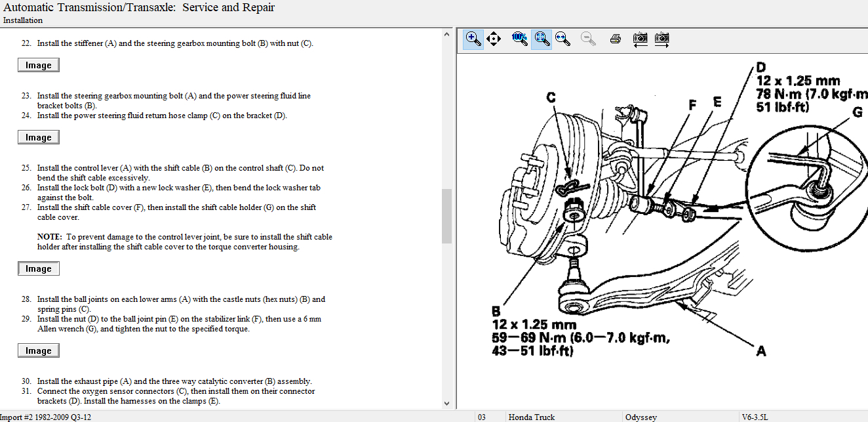Screen dimensions: 868x422
Task: Open Image button under step 24
Action: click(39, 137)
